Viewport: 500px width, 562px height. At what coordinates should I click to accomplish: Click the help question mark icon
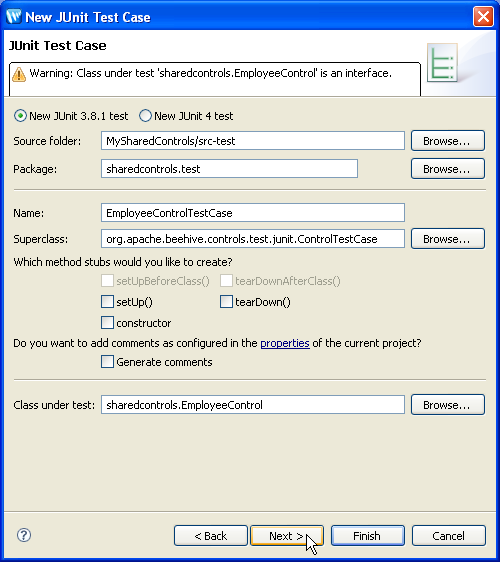(x=24, y=535)
